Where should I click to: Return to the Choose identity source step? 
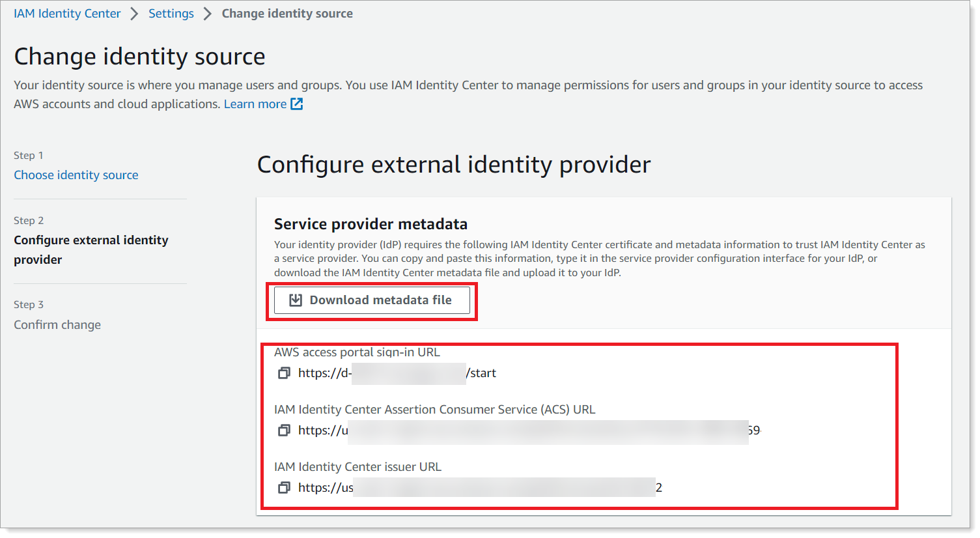coord(76,175)
